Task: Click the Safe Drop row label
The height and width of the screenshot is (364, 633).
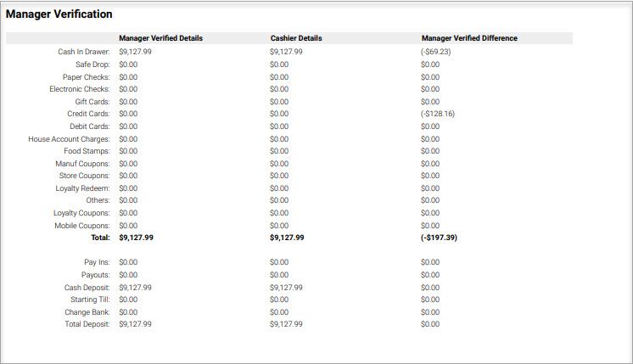Action: (93, 64)
